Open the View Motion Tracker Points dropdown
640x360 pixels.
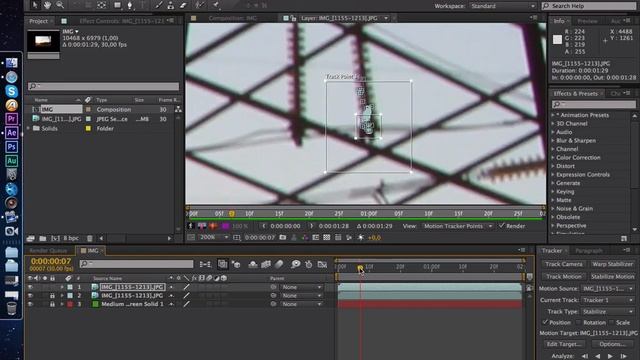(457, 226)
